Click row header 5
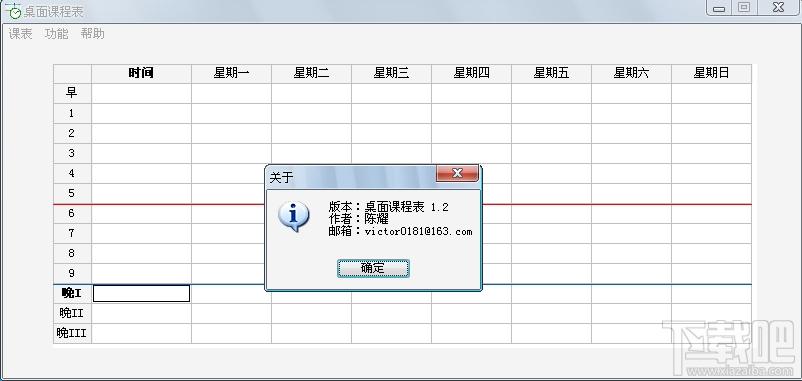 (x=72, y=193)
